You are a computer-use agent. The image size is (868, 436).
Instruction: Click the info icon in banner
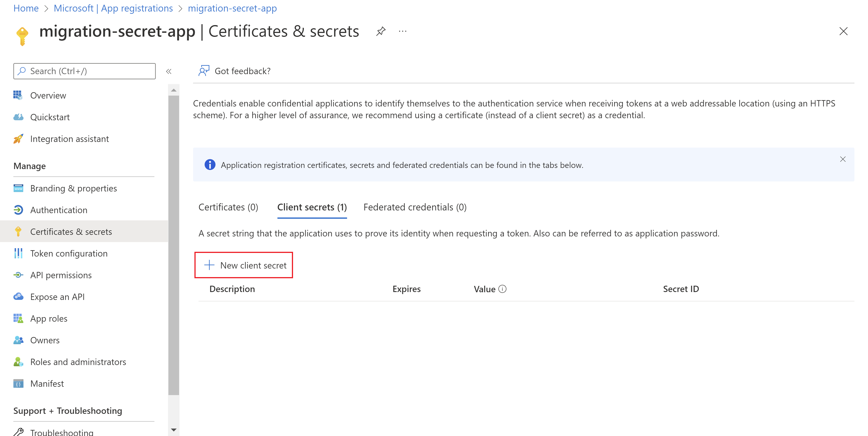(x=210, y=165)
